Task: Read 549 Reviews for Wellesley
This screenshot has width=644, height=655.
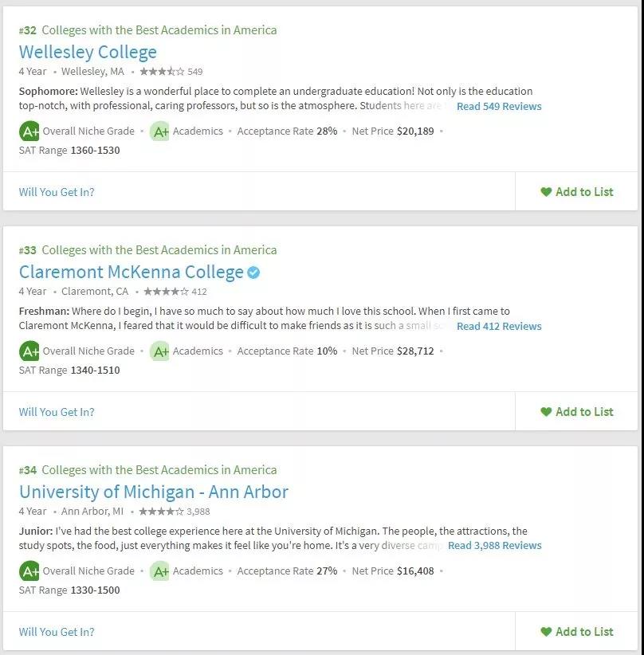Action: (499, 106)
